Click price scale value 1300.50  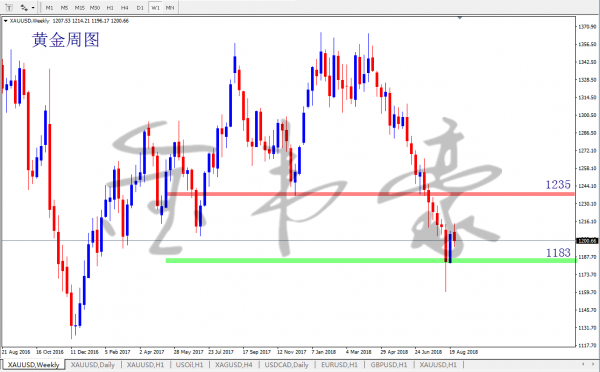coord(587,115)
